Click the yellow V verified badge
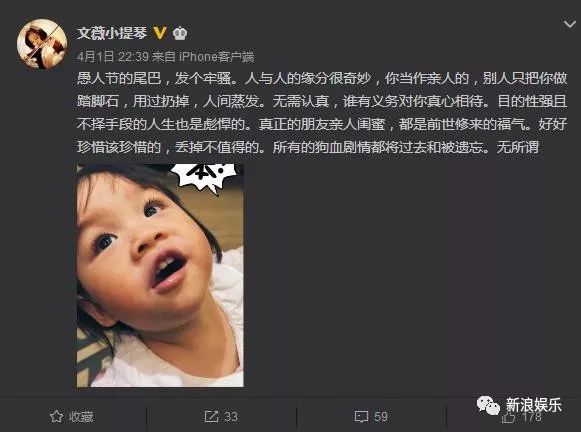 [160, 33]
